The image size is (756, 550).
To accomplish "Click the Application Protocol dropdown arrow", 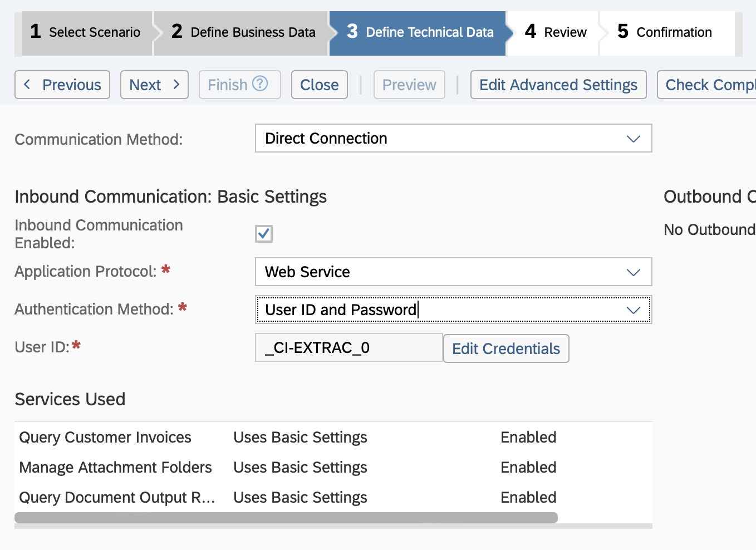I will (x=633, y=272).
